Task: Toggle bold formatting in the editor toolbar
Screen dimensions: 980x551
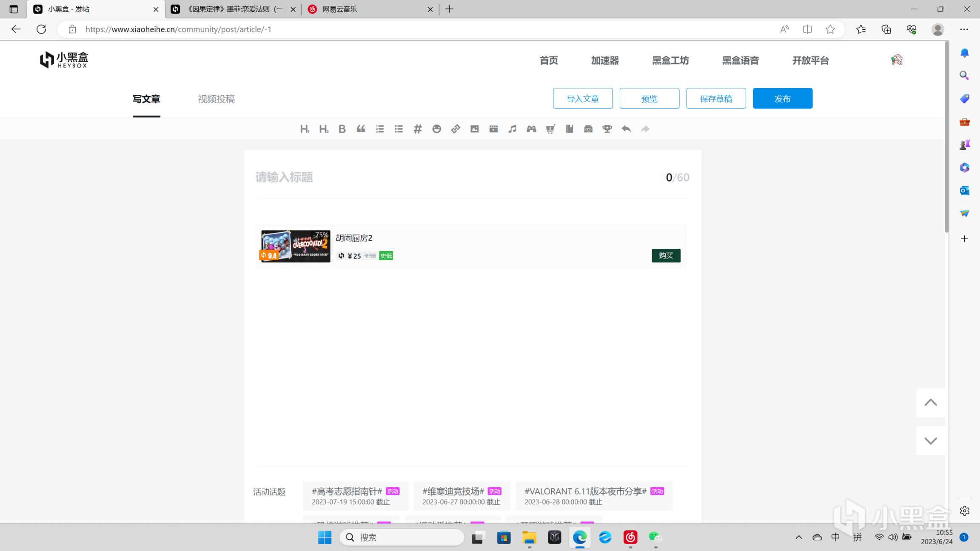Action: pyautogui.click(x=342, y=129)
